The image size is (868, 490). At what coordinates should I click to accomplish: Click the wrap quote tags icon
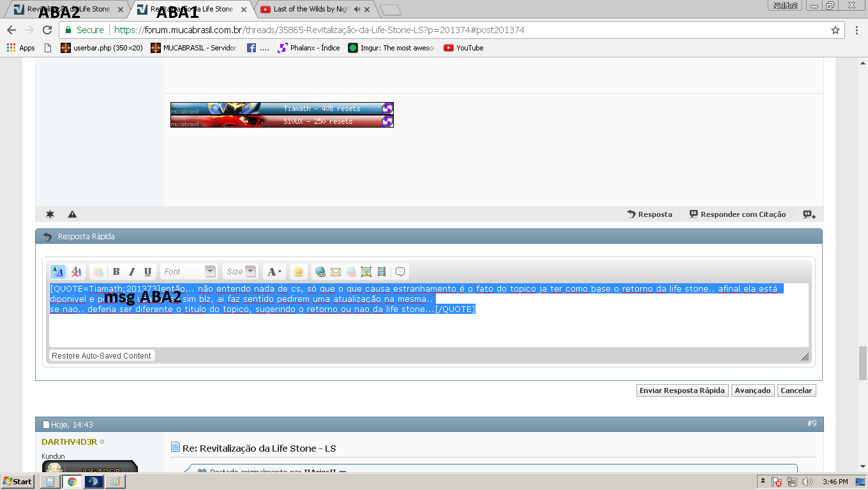(400, 272)
